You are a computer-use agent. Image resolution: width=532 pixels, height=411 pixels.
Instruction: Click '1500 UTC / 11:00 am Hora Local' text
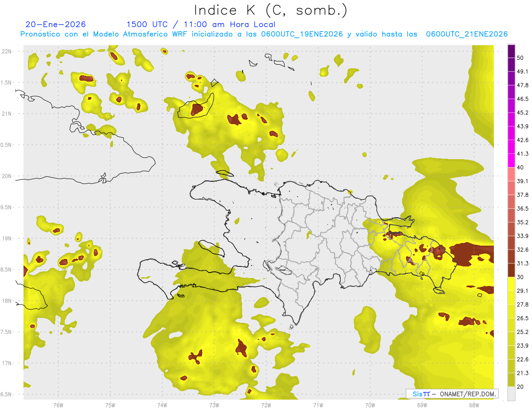[x=200, y=24]
